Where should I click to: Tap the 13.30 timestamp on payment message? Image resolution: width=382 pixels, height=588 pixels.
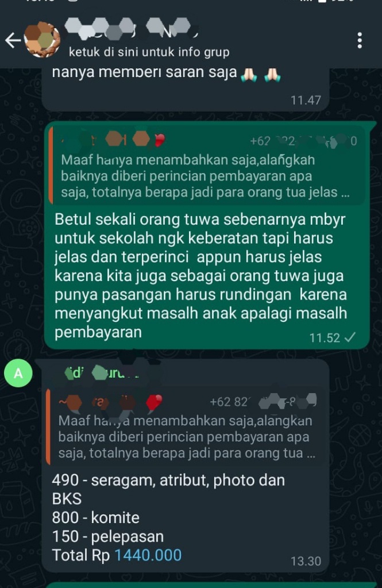[306, 561]
